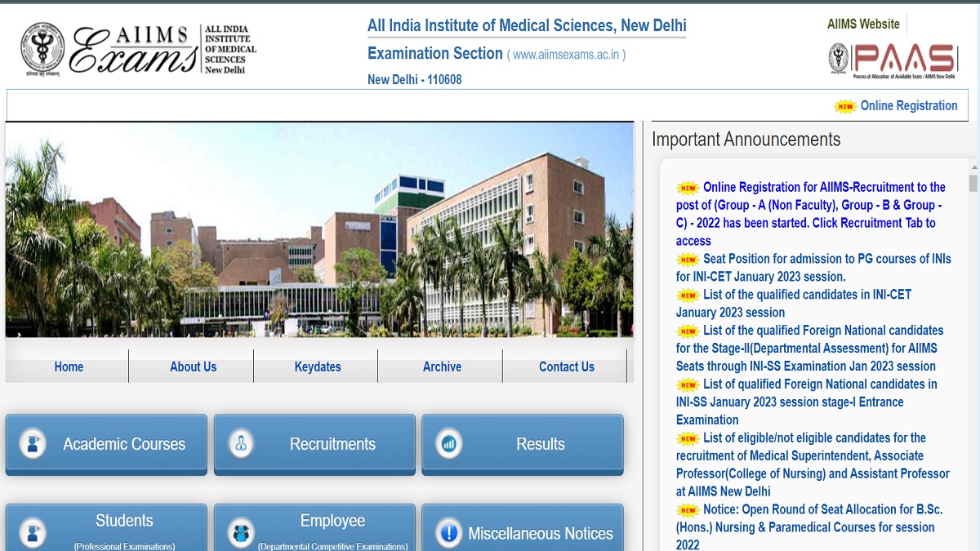Open Students Professional Examinations button

[x=106, y=528]
